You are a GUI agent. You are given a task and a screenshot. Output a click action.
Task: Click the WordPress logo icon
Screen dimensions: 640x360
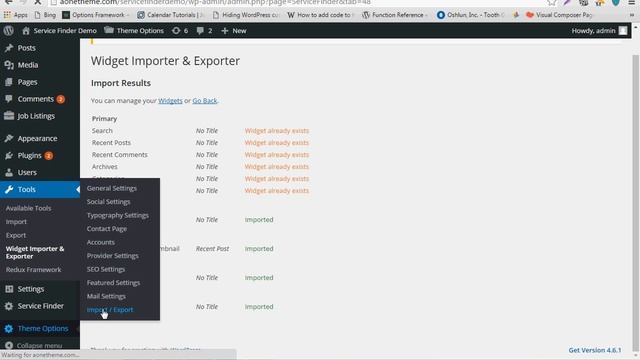[8, 31]
